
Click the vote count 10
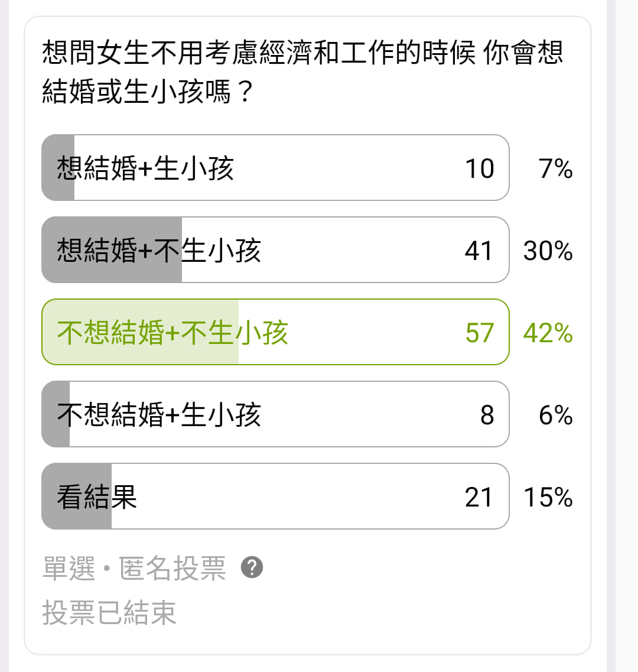pyautogui.click(x=479, y=169)
